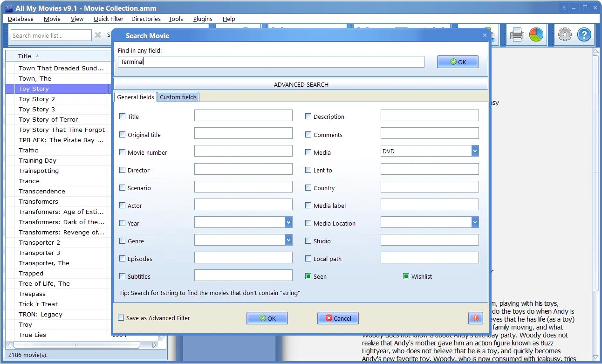Click the Director text field
Image resolution: width=602 pixels, height=364 pixels.
243,169
